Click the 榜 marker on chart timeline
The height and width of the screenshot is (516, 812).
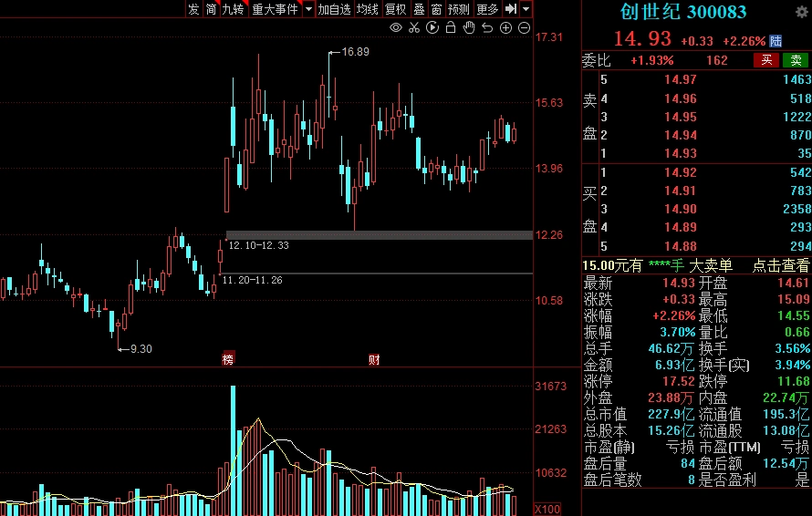point(227,359)
